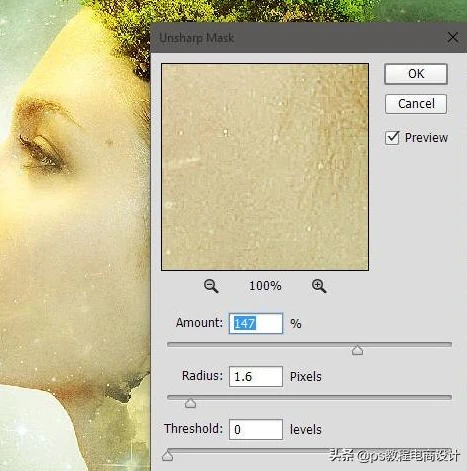Zoom in the filter preview

pyautogui.click(x=319, y=286)
